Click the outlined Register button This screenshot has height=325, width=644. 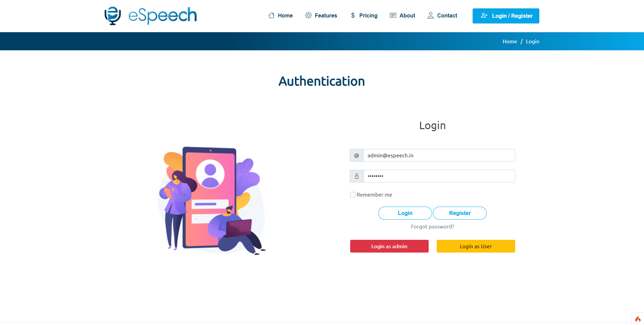coord(460,213)
